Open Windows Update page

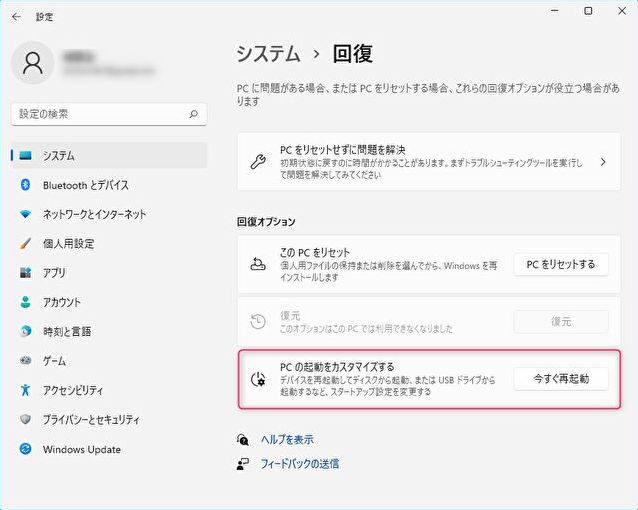(109, 449)
